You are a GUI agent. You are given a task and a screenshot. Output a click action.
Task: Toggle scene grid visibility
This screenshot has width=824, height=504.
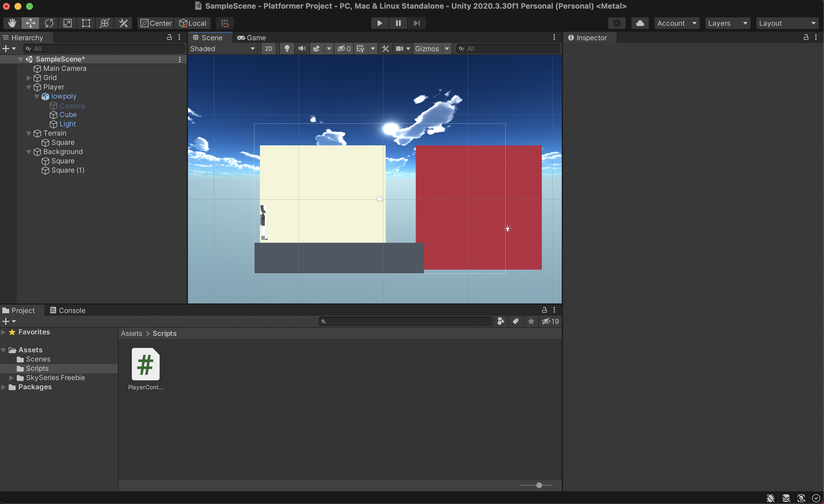361,49
